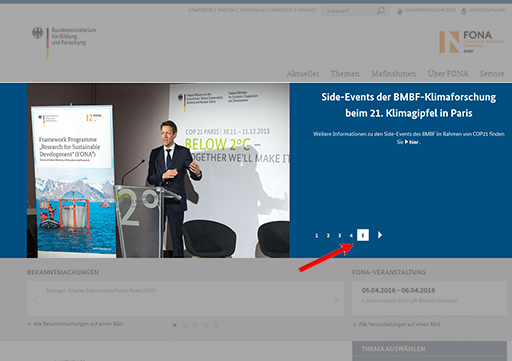Open the FONA logo
This screenshot has width=512, height=361.
coord(472,42)
